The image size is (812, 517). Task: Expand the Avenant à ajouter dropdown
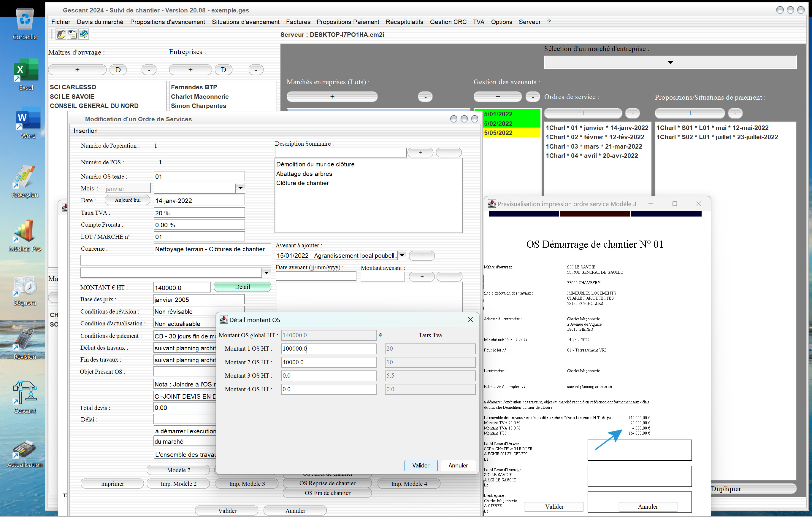coord(402,255)
